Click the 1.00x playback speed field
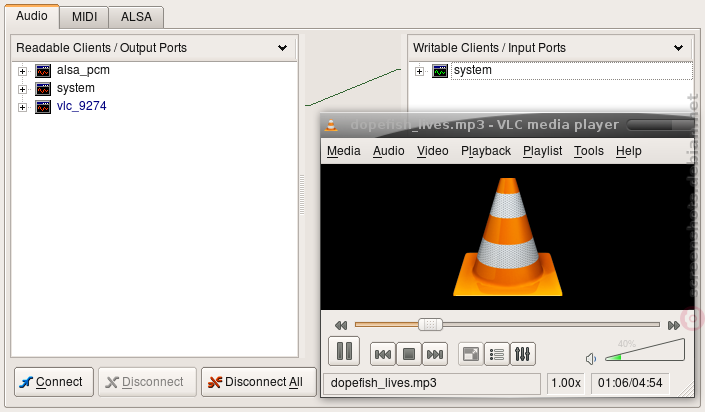 (x=566, y=383)
